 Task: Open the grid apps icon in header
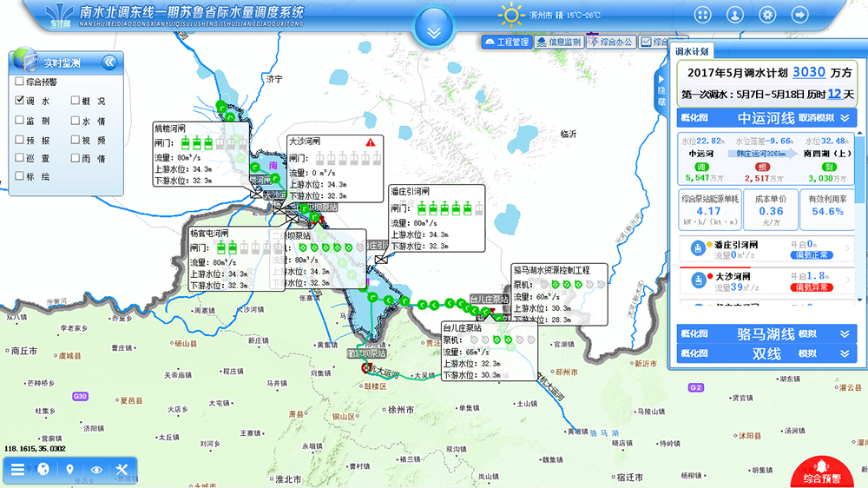click(701, 15)
